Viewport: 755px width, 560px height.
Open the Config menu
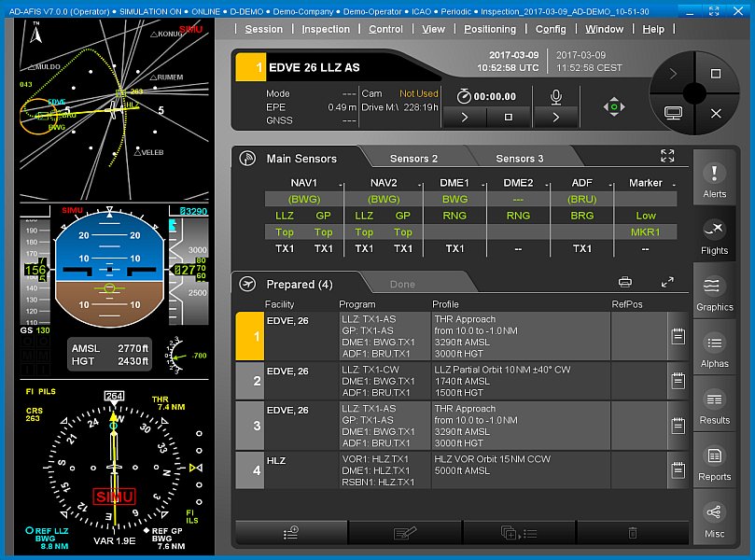click(551, 29)
